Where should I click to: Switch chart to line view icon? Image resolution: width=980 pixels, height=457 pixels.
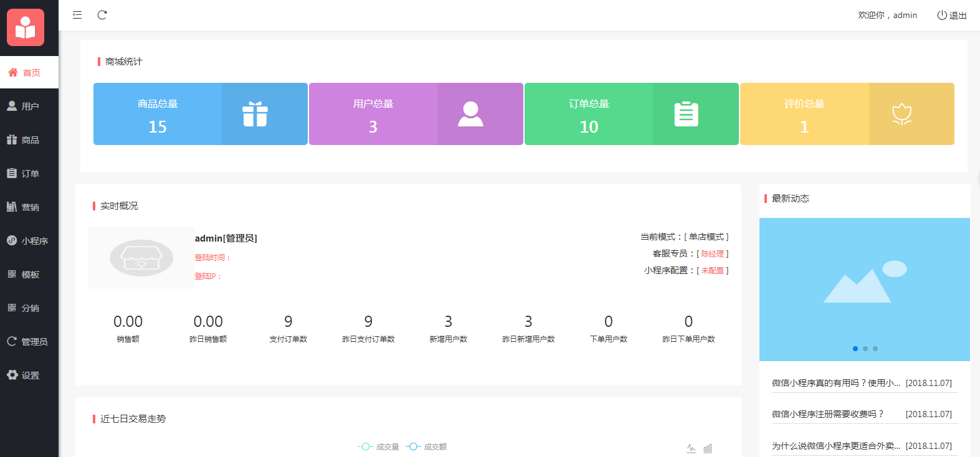[692, 448]
